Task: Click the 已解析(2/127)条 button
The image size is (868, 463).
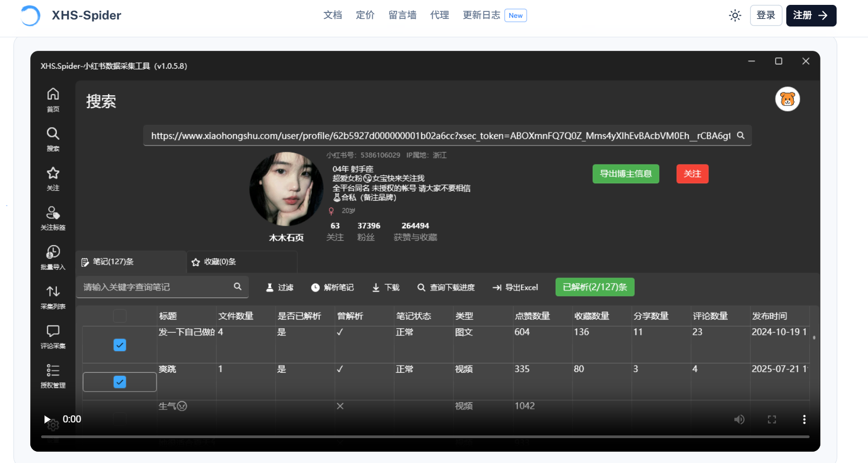Action: pyautogui.click(x=595, y=287)
